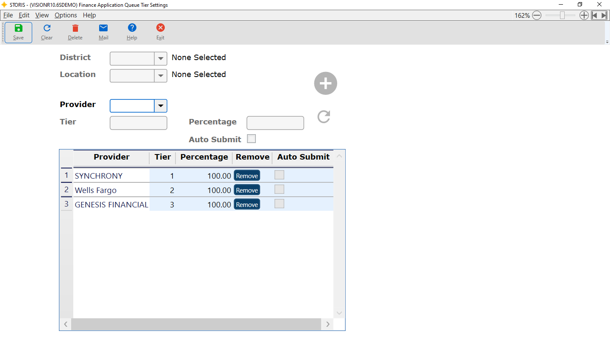The width and height of the screenshot is (610, 364).
Task: Click the grid scroll down arrow
Action: click(x=339, y=313)
